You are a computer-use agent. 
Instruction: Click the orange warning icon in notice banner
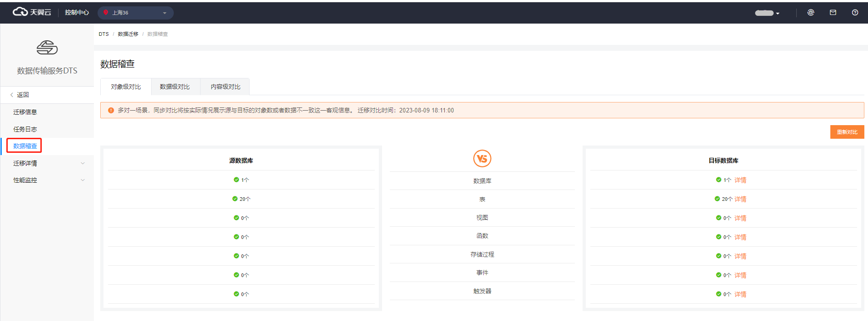click(x=111, y=110)
